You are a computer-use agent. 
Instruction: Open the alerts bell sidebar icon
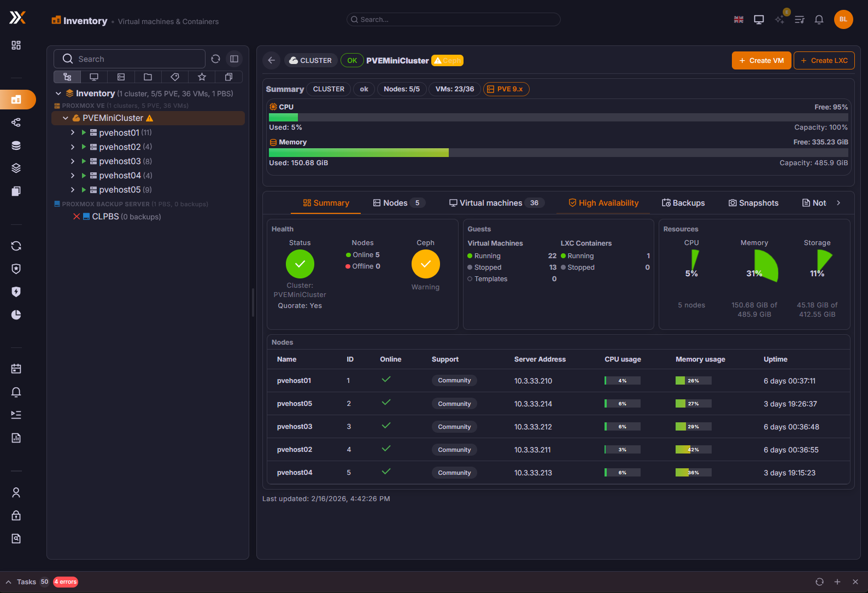[16, 392]
